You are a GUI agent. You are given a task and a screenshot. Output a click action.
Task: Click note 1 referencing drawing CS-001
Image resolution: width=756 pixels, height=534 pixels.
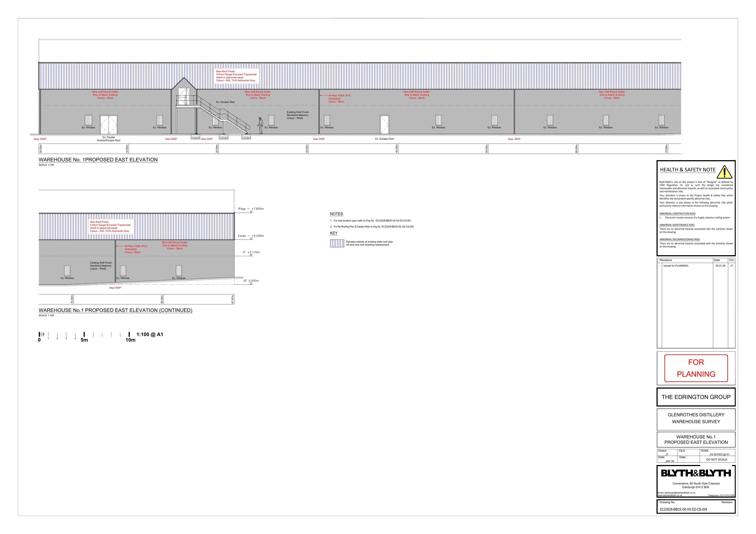tap(371, 221)
